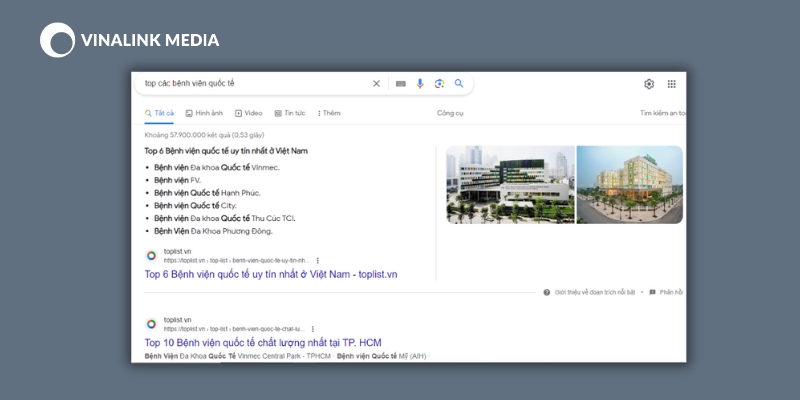
Task: Start voice search with the microphone icon
Action: click(x=420, y=84)
